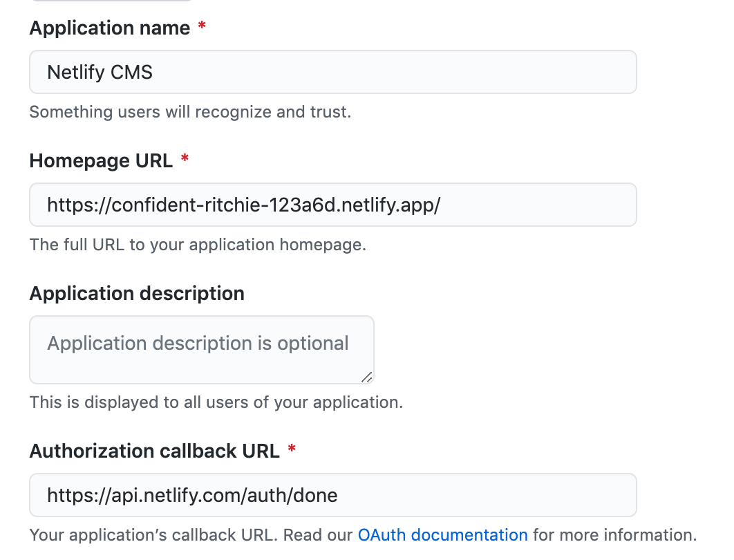
Task: Open the OAuth documentation link
Action: click(442, 534)
